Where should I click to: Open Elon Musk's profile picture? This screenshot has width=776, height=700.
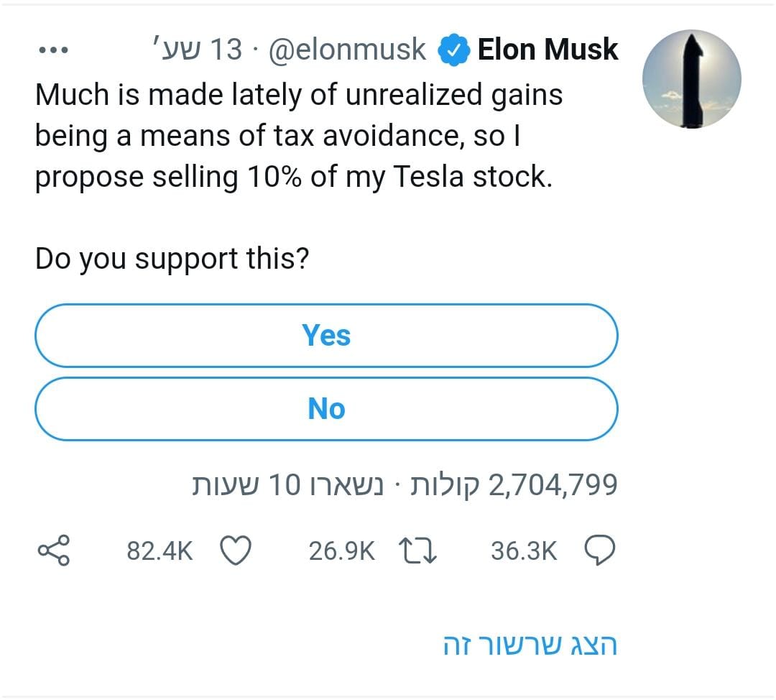click(691, 79)
